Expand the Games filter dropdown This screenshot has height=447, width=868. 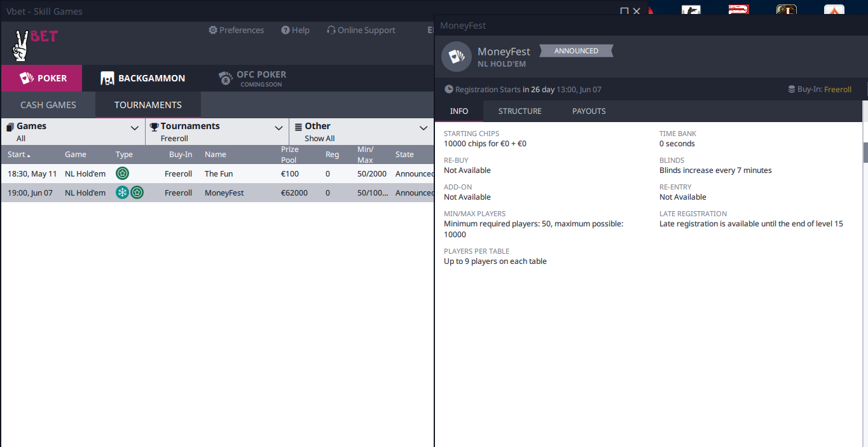coord(72,132)
